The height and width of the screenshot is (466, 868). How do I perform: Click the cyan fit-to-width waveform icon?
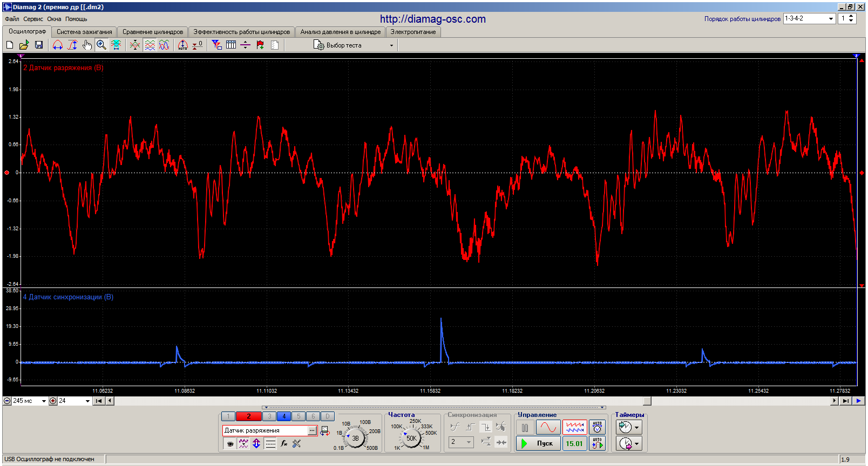pyautogui.click(x=116, y=45)
